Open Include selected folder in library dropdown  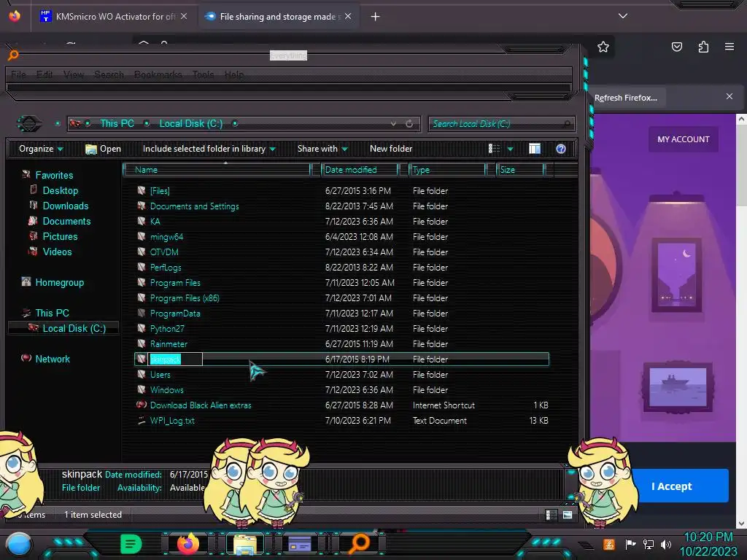(x=209, y=149)
